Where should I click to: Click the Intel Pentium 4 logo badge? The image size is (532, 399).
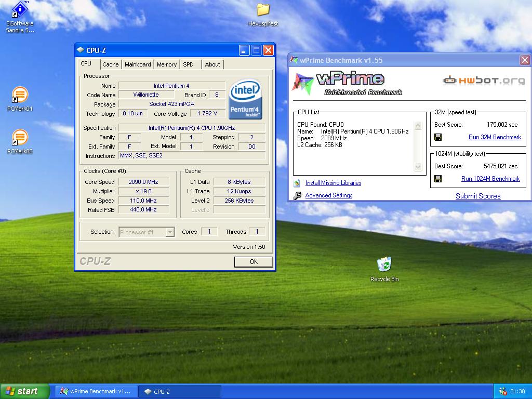click(245, 99)
